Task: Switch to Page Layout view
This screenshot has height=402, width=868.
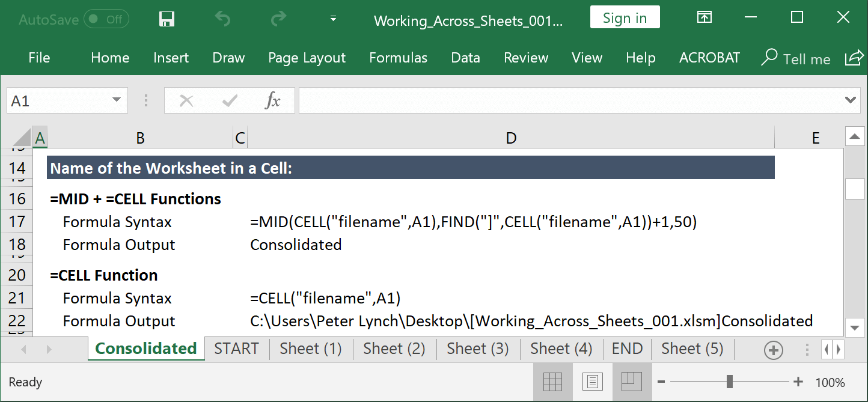Action: pyautogui.click(x=592, y=382)
